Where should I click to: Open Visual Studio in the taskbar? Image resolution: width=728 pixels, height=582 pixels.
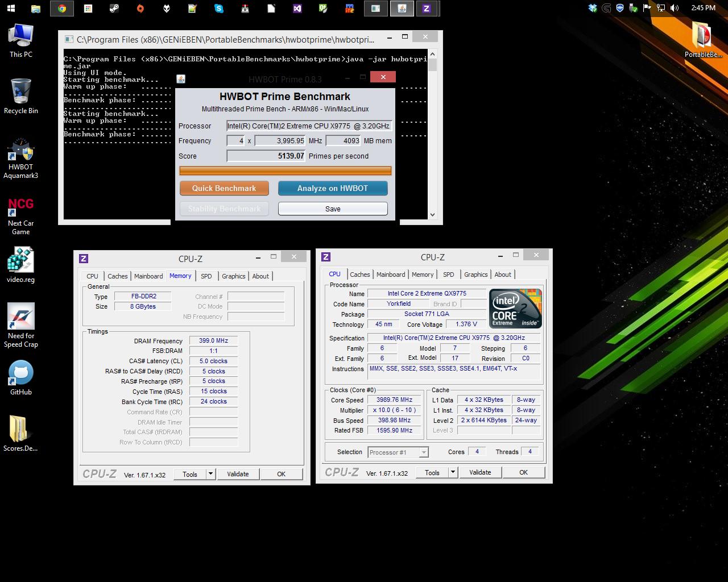297,9
